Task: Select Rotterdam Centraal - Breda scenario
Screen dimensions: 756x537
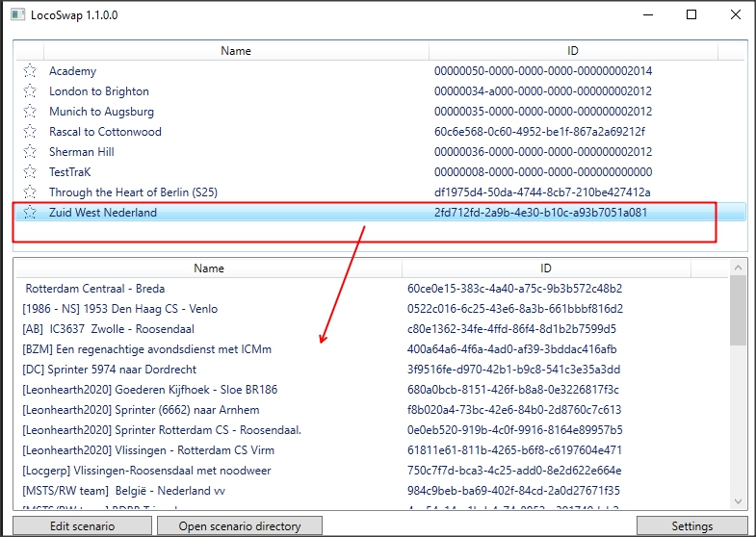Action: pos(94,289)
